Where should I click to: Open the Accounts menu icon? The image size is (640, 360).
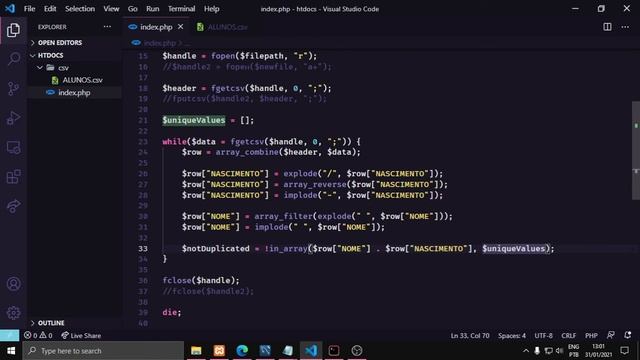tap(13, 284)
